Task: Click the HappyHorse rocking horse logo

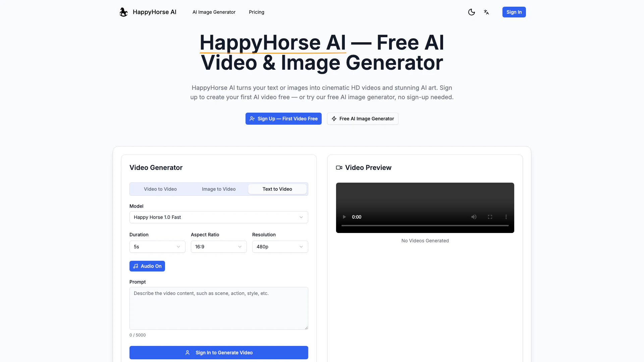Action: pyautogui.click(x=123, y=12)
